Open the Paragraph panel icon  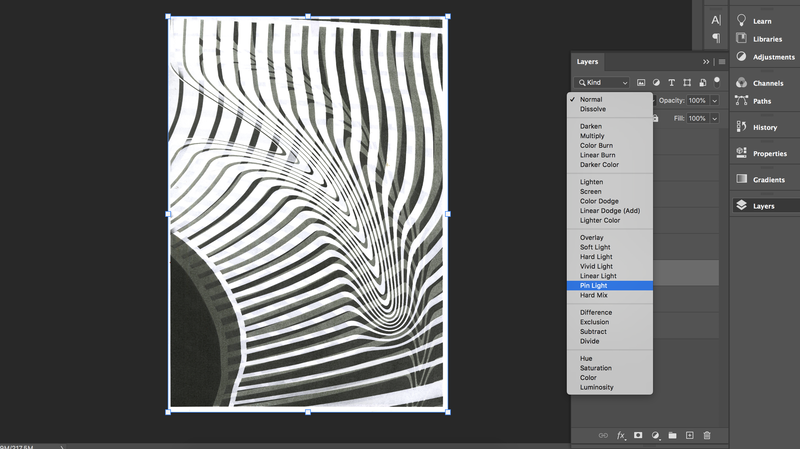(716, 38)
